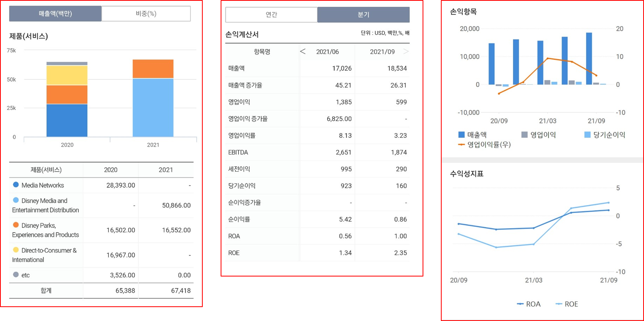
Task: Click the etc gray legend dot
Action: [x=16, y=275]
